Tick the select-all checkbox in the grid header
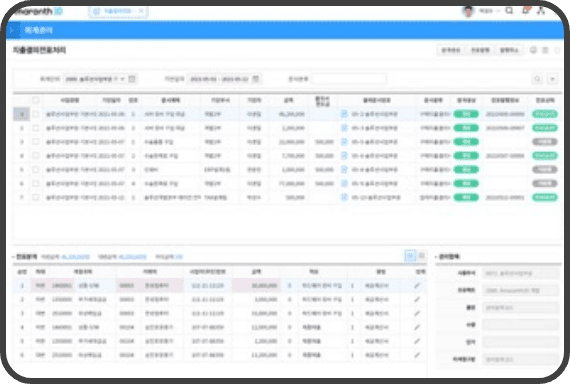 [x=36, y=100]
